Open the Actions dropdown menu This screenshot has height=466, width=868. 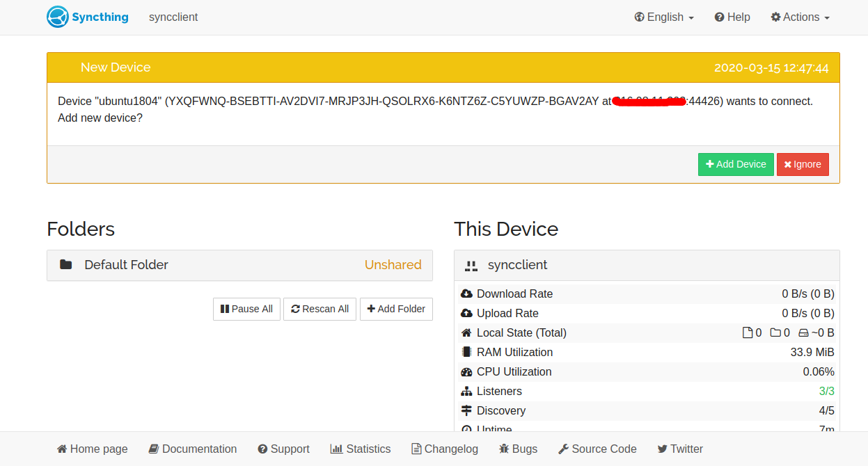[x=800, y=17]
